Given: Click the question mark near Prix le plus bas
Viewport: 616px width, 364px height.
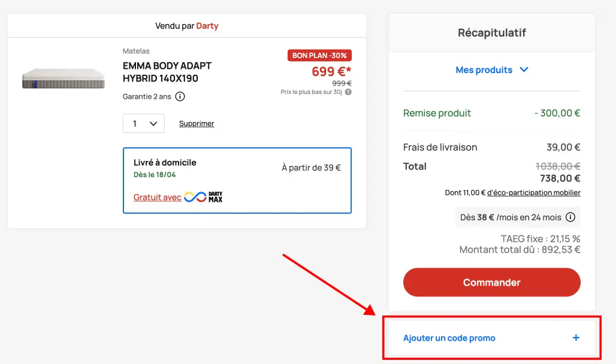Looking at the screenshot, I should (x=349, y=92).
